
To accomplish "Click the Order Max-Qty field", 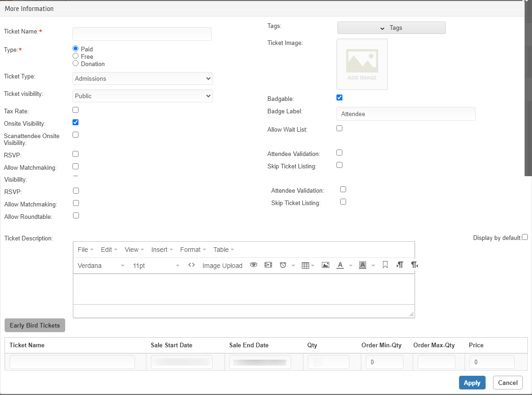I will (437, 362).
